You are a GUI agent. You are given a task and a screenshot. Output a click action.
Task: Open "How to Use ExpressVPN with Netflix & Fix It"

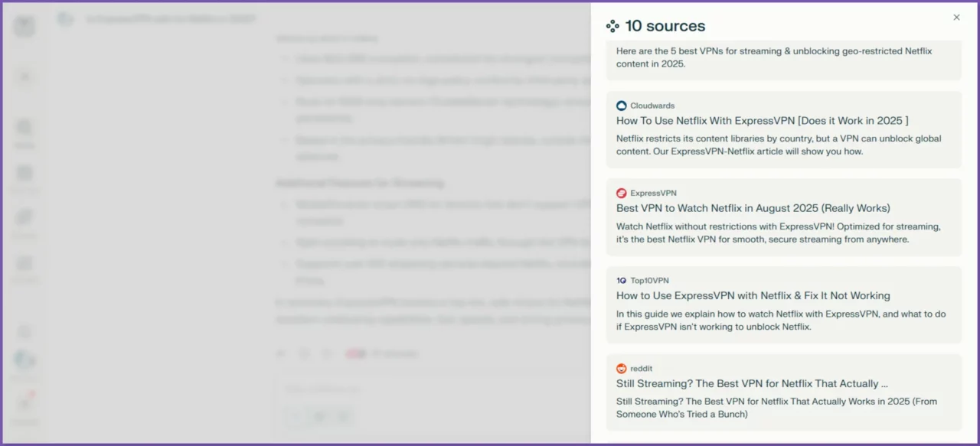tap(753, 296)
